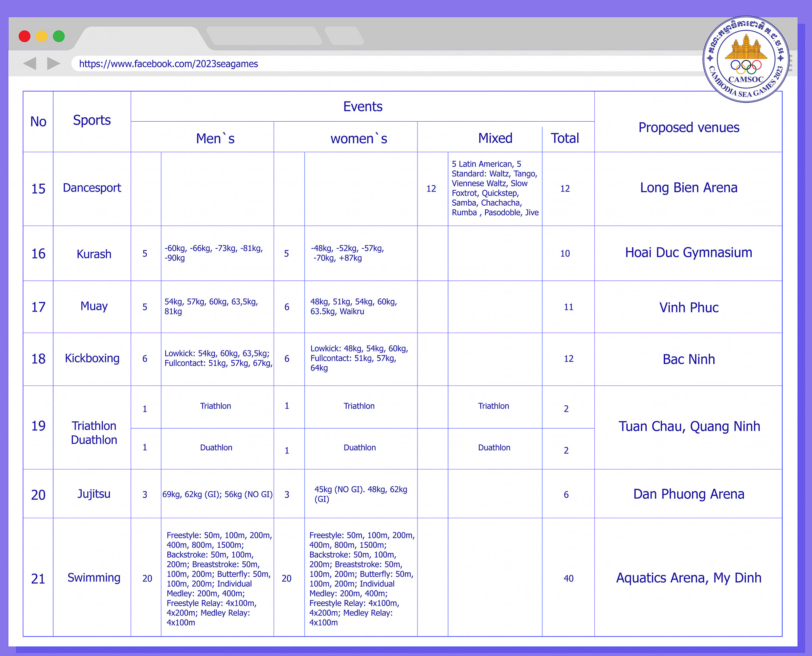This screenshot has height=656, width=812.
Task: Click row number 19
Action: [38, 426]
